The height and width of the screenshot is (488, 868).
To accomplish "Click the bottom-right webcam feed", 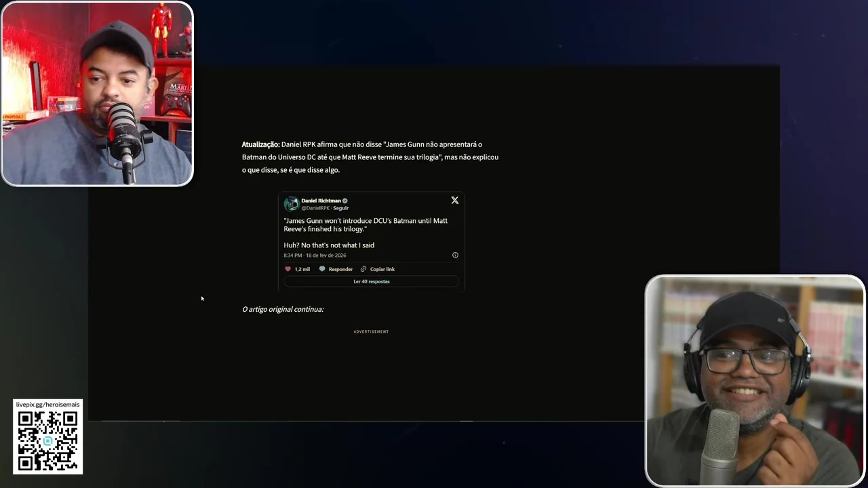I will point(755,380).
